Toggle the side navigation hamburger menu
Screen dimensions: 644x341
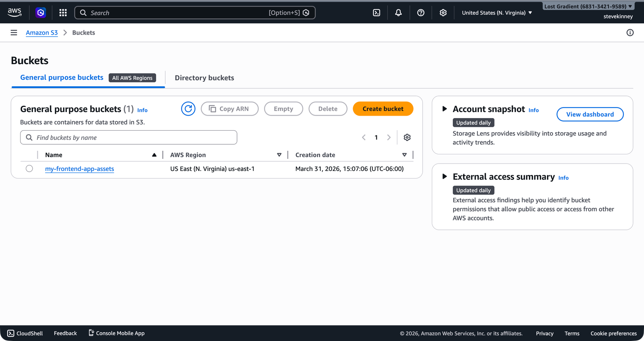[14, 33]
